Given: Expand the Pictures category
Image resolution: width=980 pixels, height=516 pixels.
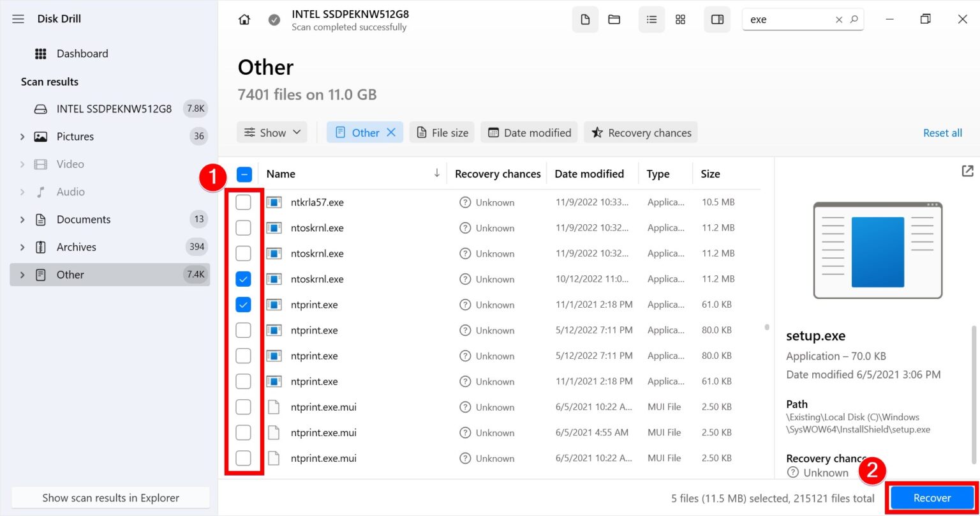Looking at the screenshot, I should [23, 136].
